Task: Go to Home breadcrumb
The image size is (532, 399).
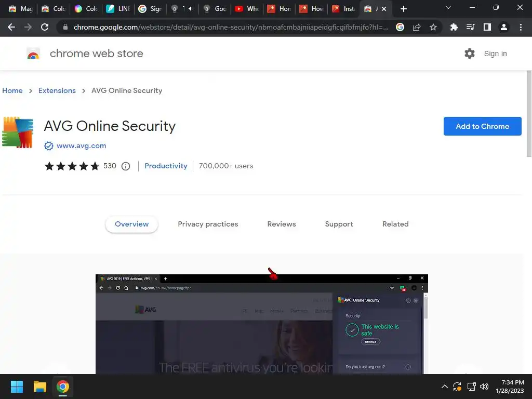Action: click(12, 90)
